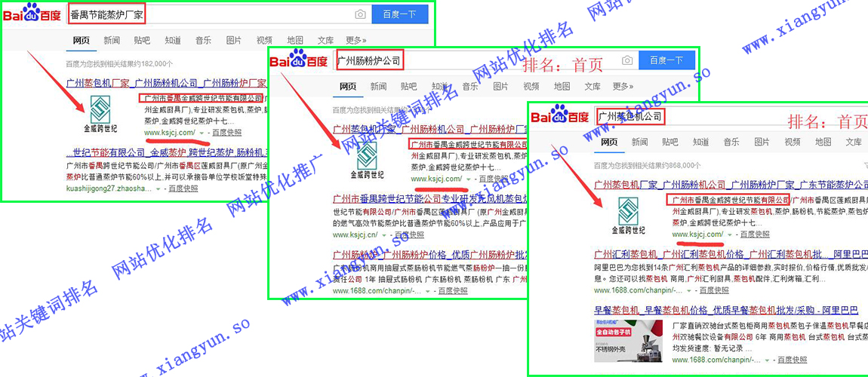Open 知道 tab in 番禺节能蒸炉厂家 search page
The image size is (868, 377).
173,41
